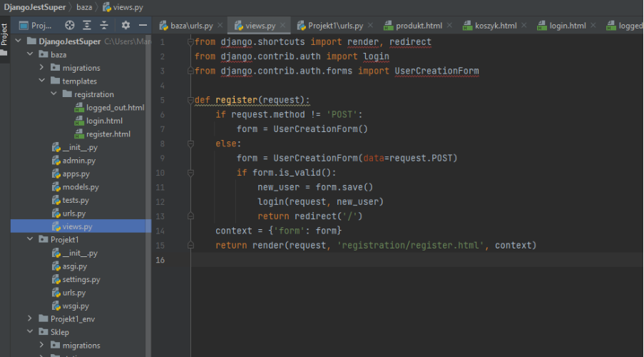Hide the Project panel with minimize icon
Viewport: 644px width, 357px height.
point(141,25)
